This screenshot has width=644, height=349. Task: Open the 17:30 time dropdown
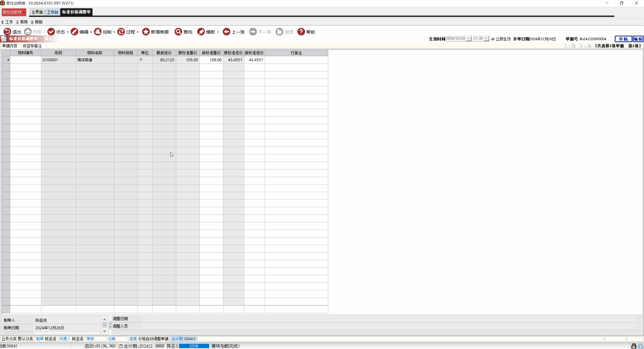point(486,39)
